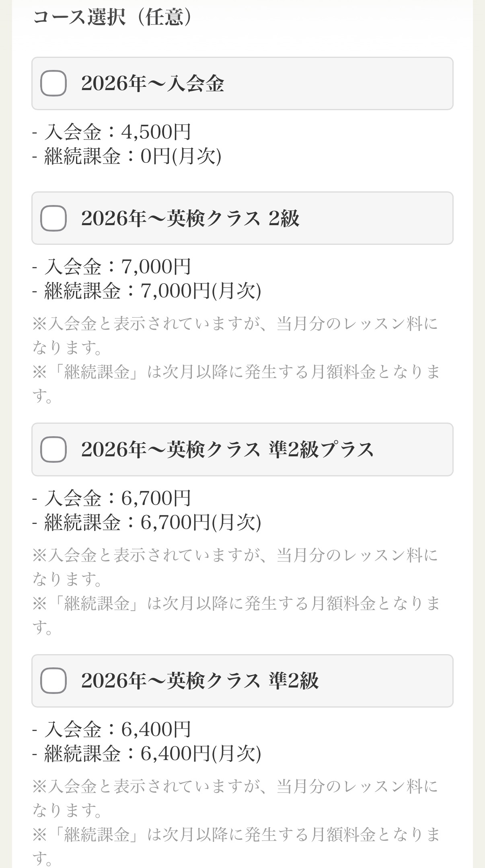Click the 継続課金：6,400円(月次) line

pyautogui.click(x=147, y=753)
